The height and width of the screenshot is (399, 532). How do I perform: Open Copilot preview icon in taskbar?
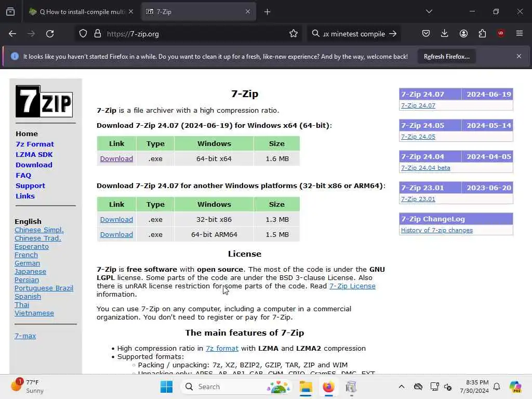click(x=515, y=387)
